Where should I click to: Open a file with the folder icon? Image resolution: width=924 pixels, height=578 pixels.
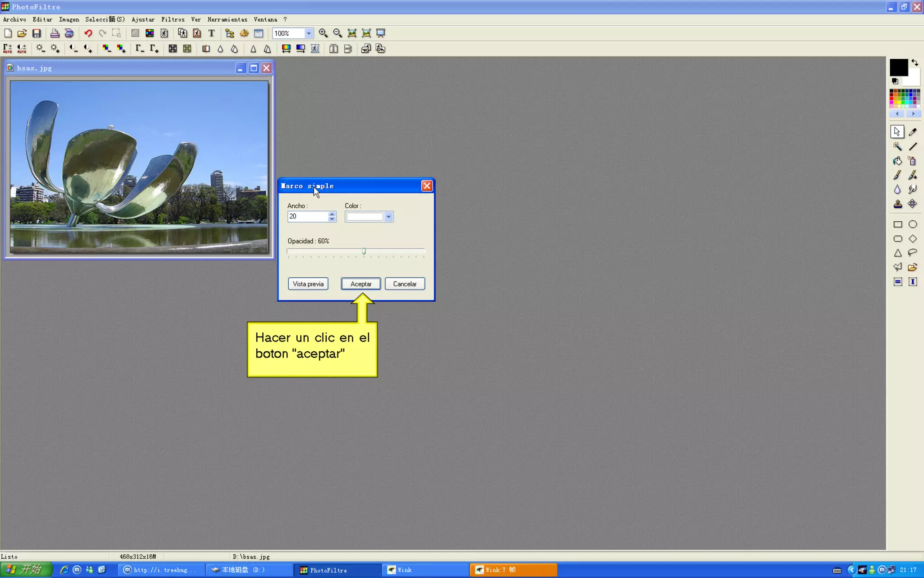(x=22, y=33)
